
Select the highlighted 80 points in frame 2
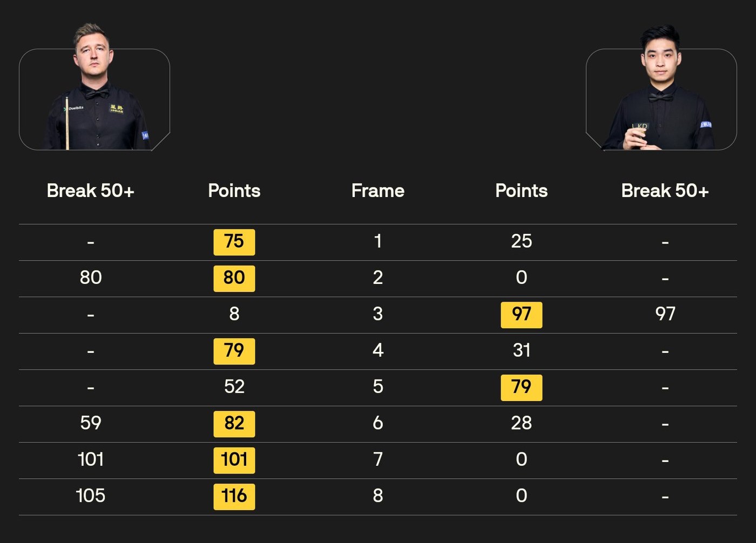pos(234,278)
